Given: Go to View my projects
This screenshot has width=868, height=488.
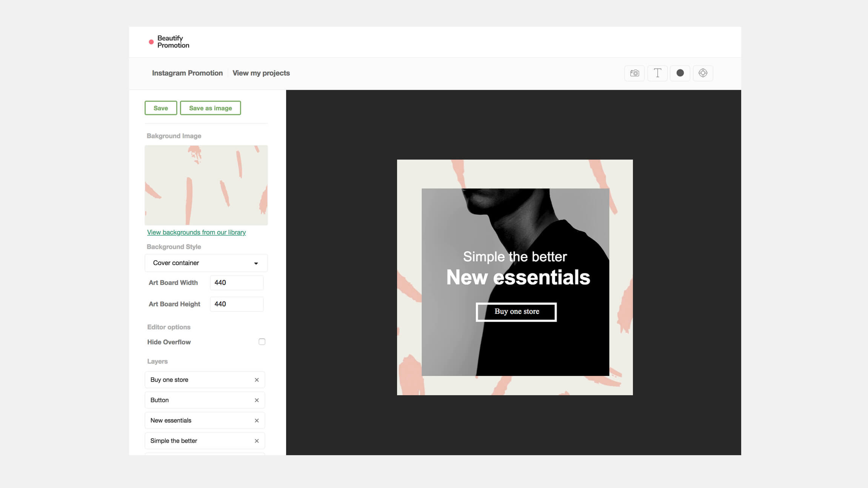Looking at the screenshot, I should point(261,73).
